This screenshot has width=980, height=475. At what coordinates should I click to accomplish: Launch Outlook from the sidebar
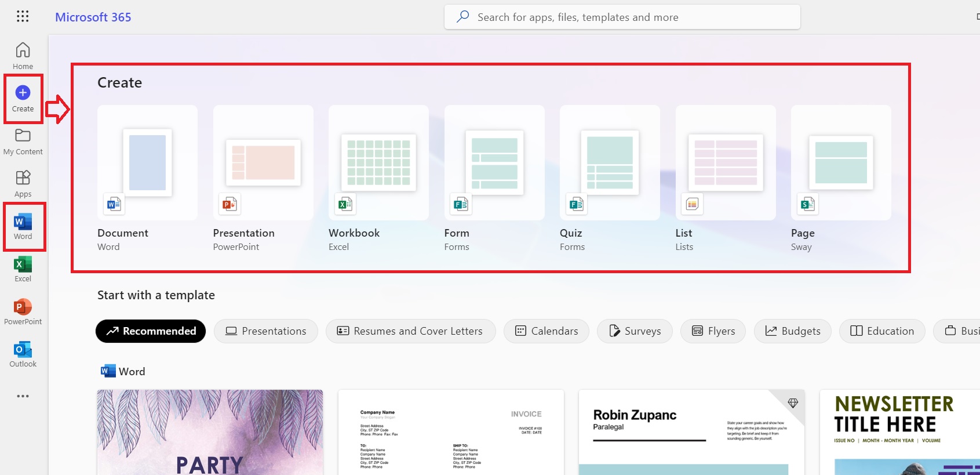tap(23, 354)
